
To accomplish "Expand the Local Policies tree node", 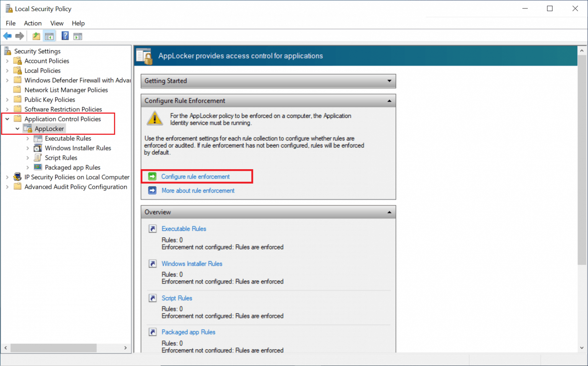I will [x=7, y=70].
